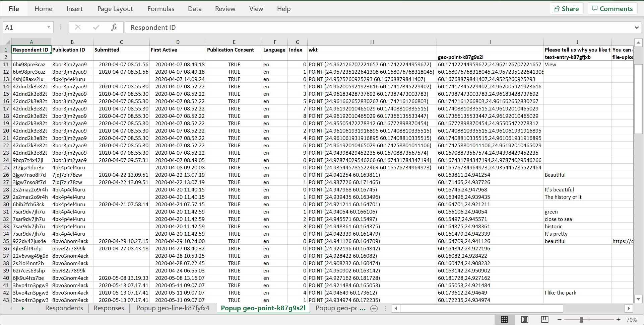Select POINT (24.941254 60.163811) cell
Screen dimensions: 644x325
click(x=372, y=175)
